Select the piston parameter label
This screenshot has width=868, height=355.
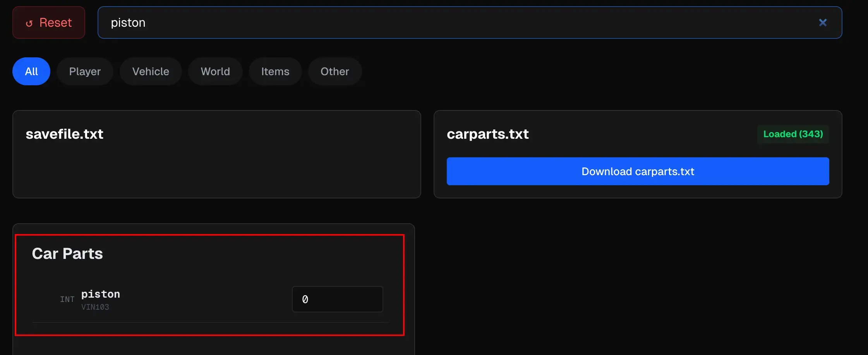pos(101,294)
